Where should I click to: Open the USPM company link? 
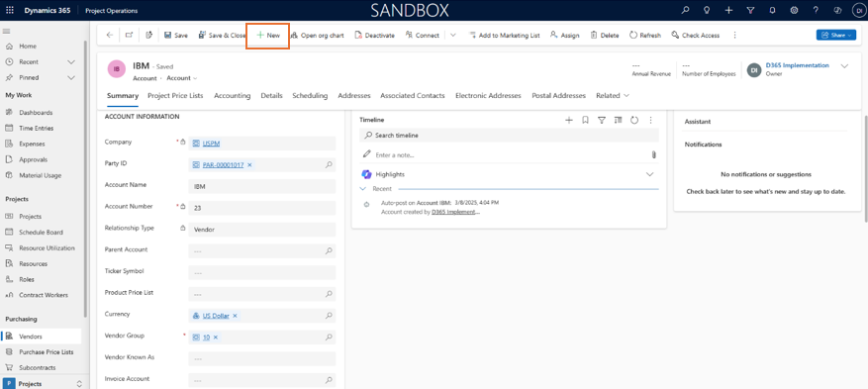tap(211, 144)
